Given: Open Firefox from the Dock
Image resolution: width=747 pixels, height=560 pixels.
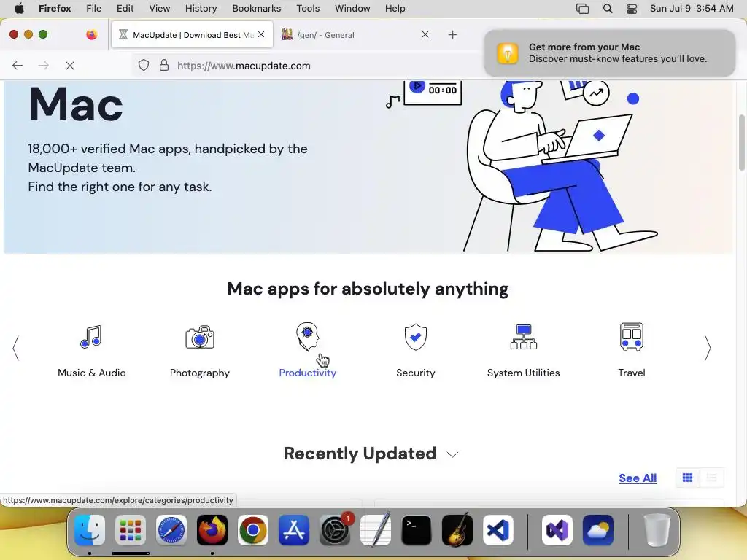Looking at the screenshot, I should click(212, 530).
